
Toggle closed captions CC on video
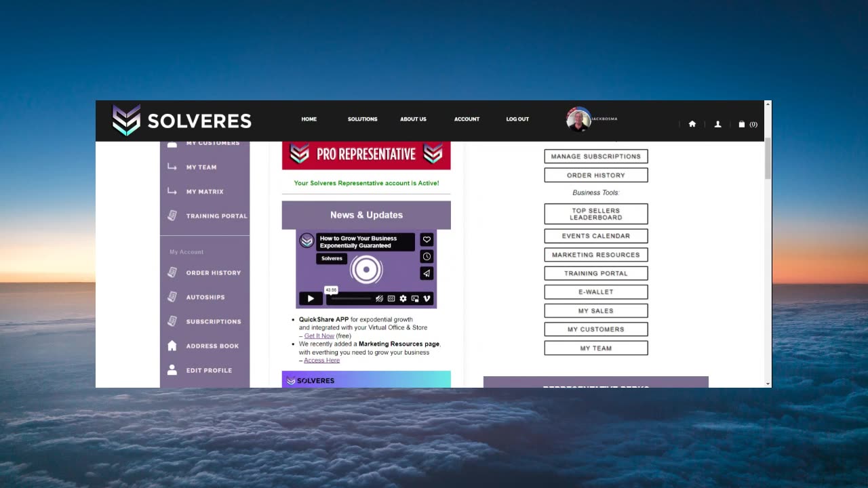tap(391, 298)
